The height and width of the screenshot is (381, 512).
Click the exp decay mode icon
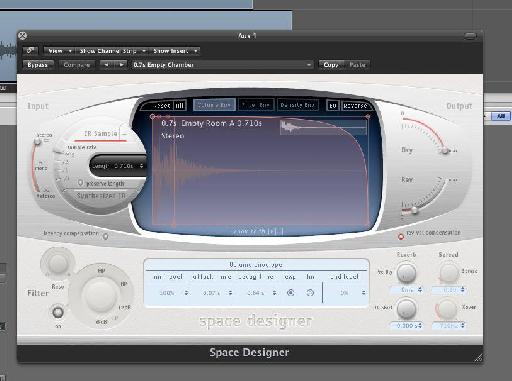point(291,293)
